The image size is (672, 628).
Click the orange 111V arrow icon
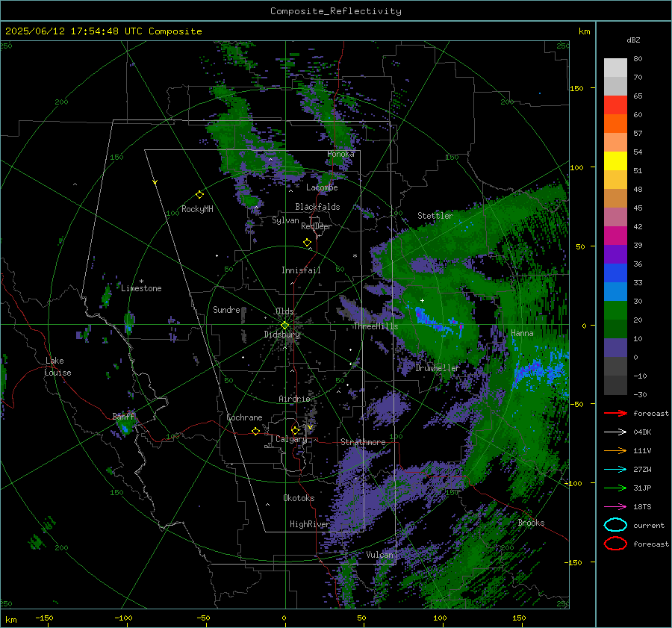[615, 450]
